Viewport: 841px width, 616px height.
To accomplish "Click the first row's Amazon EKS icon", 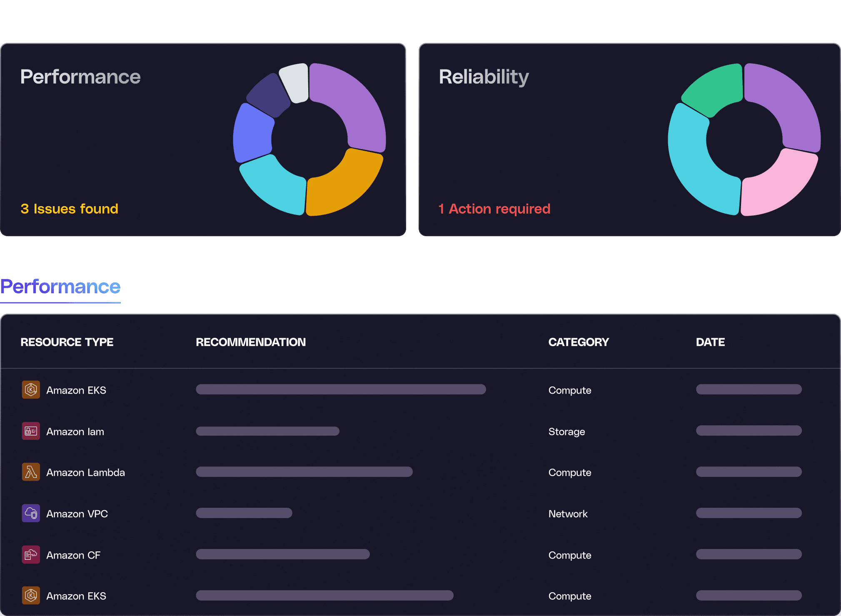I will click(31, 390).
